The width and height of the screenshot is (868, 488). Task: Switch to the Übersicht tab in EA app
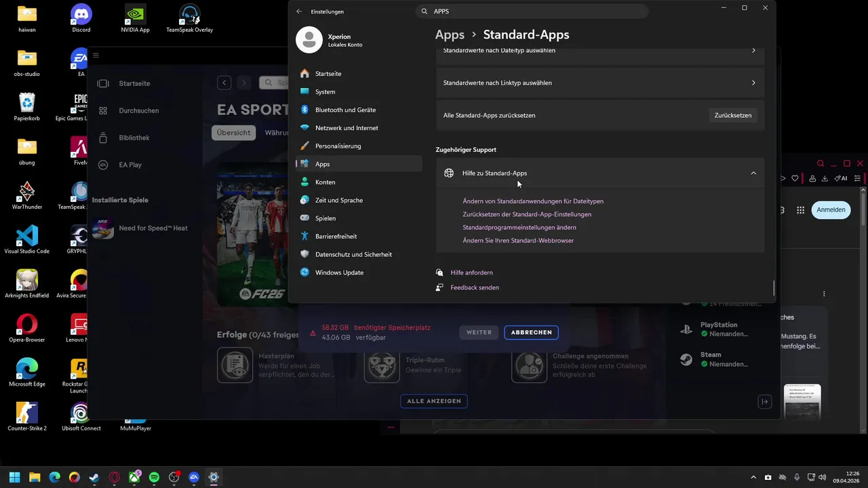click(234, 133)
